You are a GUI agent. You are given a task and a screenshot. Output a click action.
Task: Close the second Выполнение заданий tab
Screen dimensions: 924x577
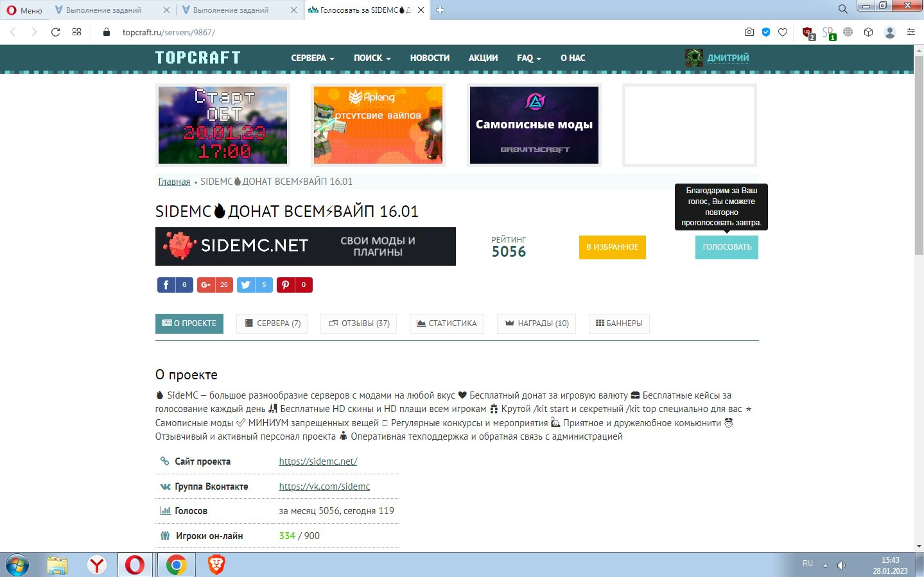pyautogui.click(x=293, y=10)
